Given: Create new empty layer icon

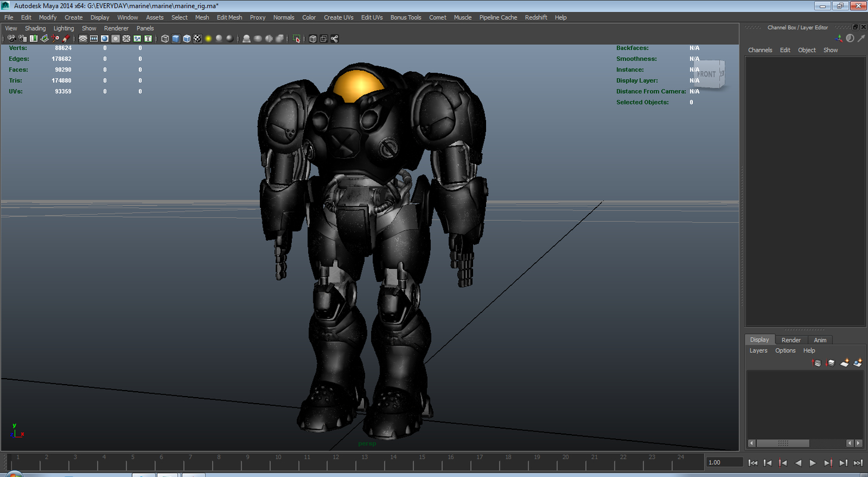Looking at the screenshot, I should click(845, 363).
